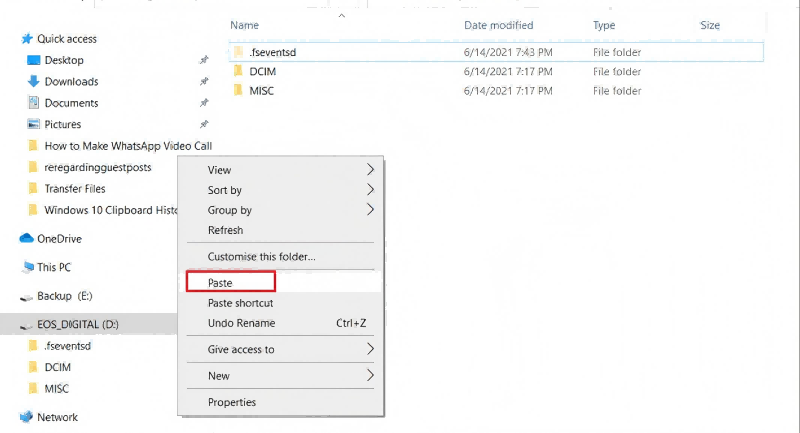This screenshot has width=800, height=433.
Task: Click the Documents icon in sidebar
Action: point(34,103)
